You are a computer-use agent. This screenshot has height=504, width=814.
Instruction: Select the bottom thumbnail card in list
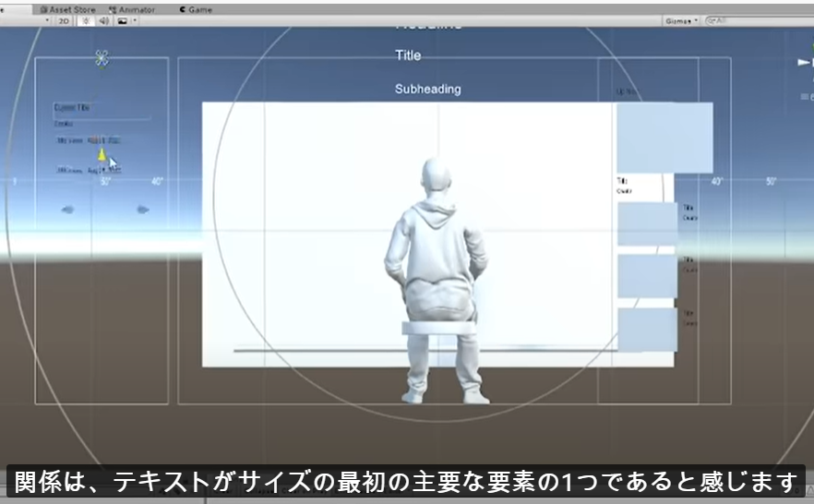(x=647, y=330)
